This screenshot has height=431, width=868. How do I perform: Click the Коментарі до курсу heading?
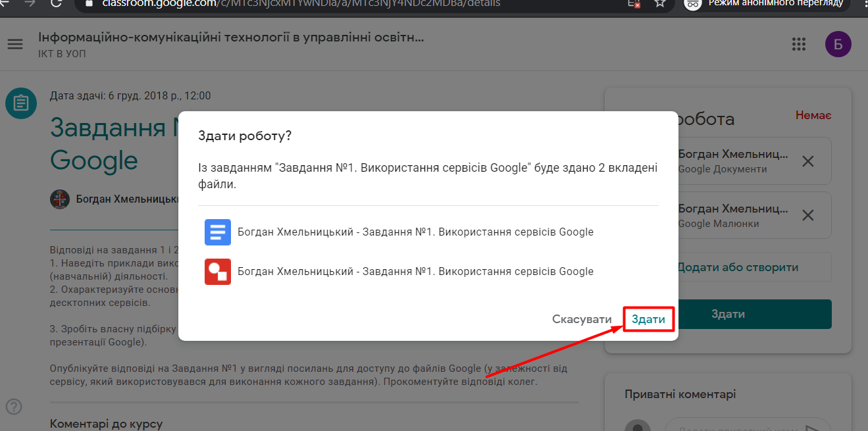[106, 424]
